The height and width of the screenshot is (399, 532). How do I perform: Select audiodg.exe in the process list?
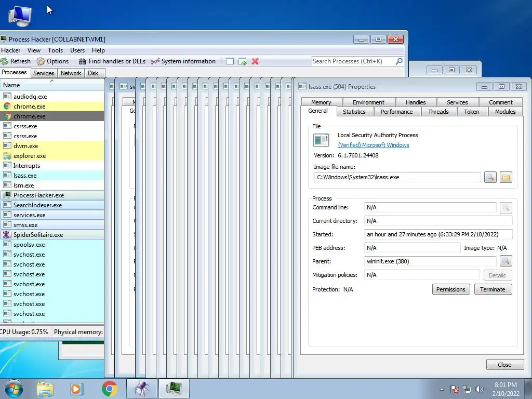52,96
